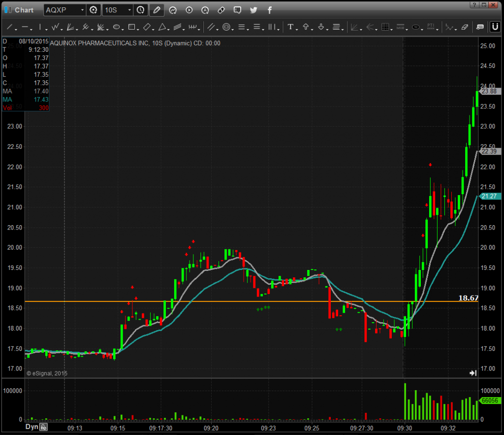The width and height of the screenshot is (504, 435).
Task: Toggle the pencil drawing toolbar button
Action: click(157, 10)
